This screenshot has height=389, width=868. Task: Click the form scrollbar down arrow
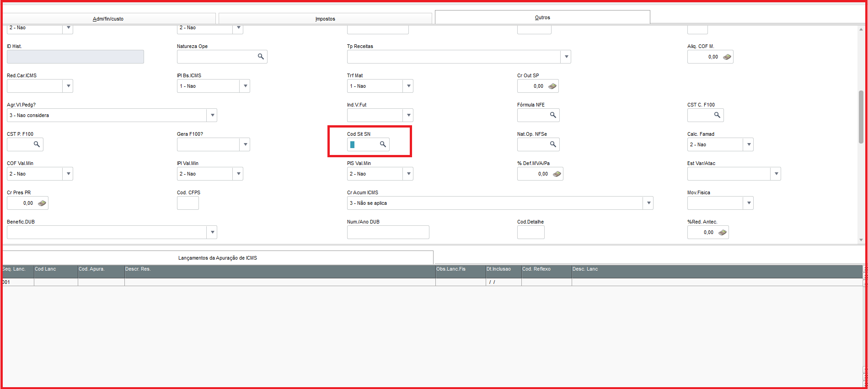pyautogui.click(x=861, y=240)
